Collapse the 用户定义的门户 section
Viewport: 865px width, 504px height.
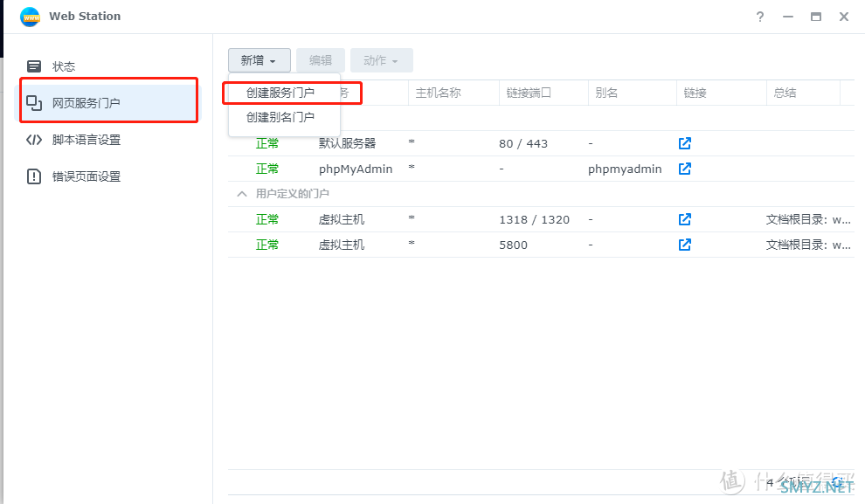242,194
